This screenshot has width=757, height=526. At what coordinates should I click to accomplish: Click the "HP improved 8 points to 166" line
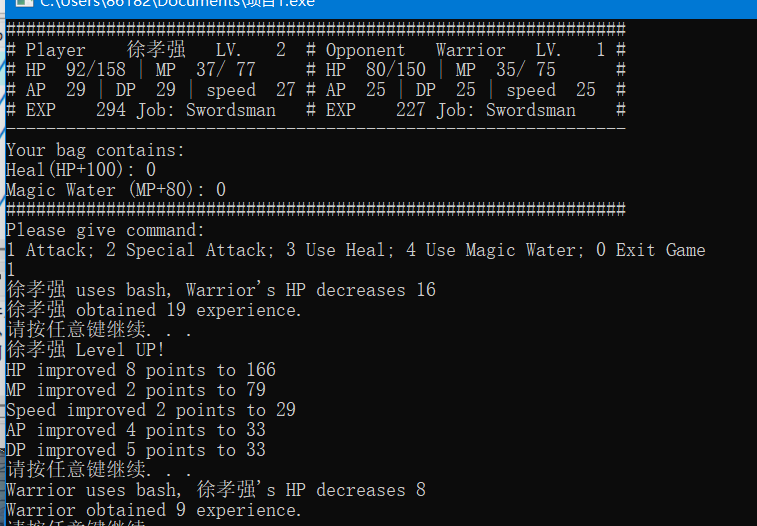(x=140, y=370)
